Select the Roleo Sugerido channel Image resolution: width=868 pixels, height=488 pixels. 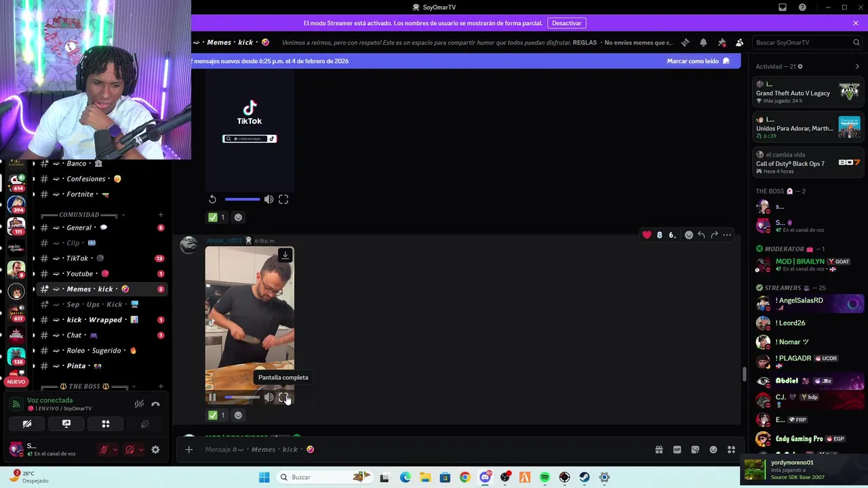[x=102, y=350]
